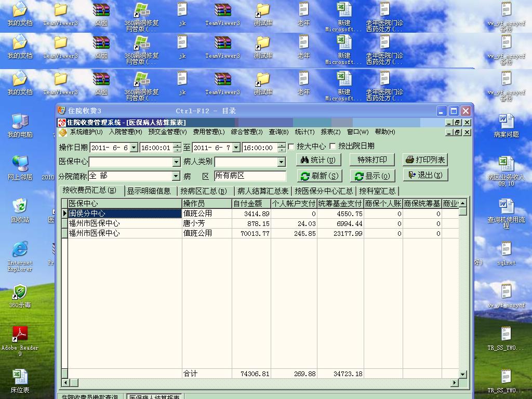
Task: Expand the 医保中心 dropdown list
Action: [x=176, y=162]
